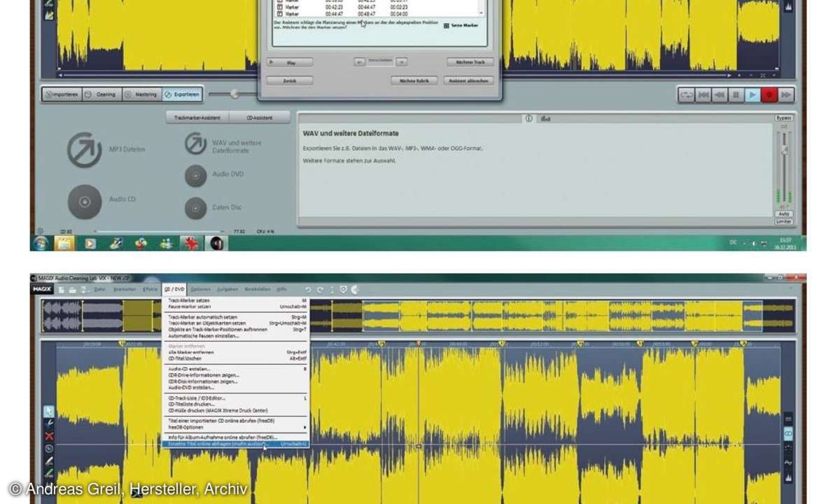Open the Optionen menu in the lower window
The image size is (840, 504).
tap(200, 288)
